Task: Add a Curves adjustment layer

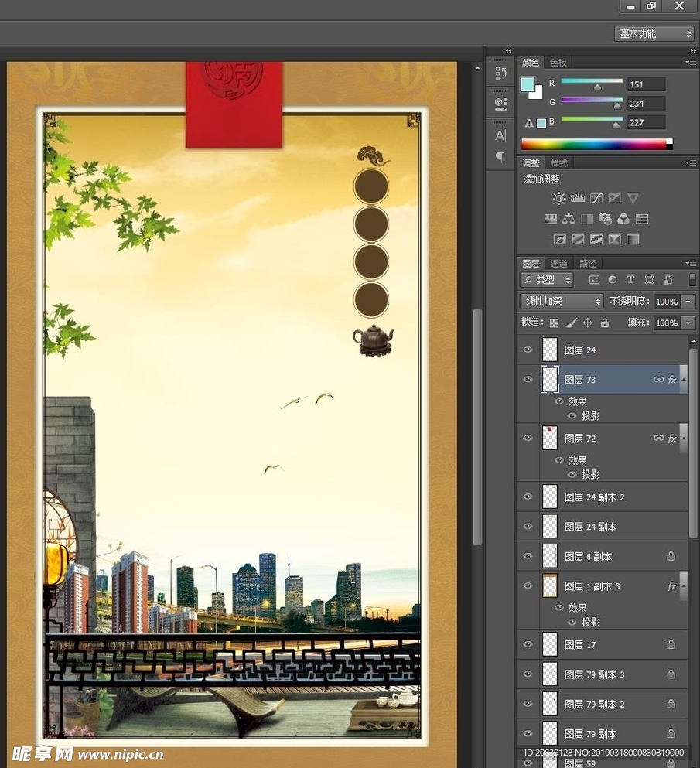Action: click(596, 199)
